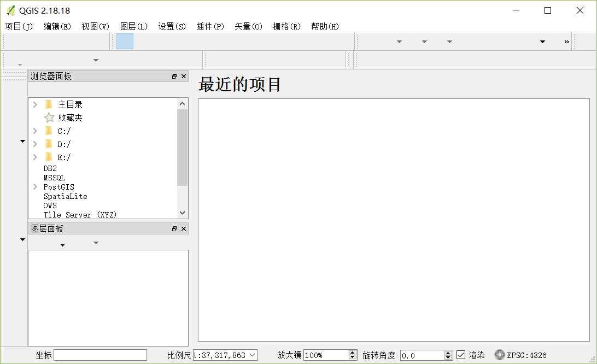Select the E:/ folder row
The height and width of the screenshot is (364, 597).
click(x=64, y=157)
